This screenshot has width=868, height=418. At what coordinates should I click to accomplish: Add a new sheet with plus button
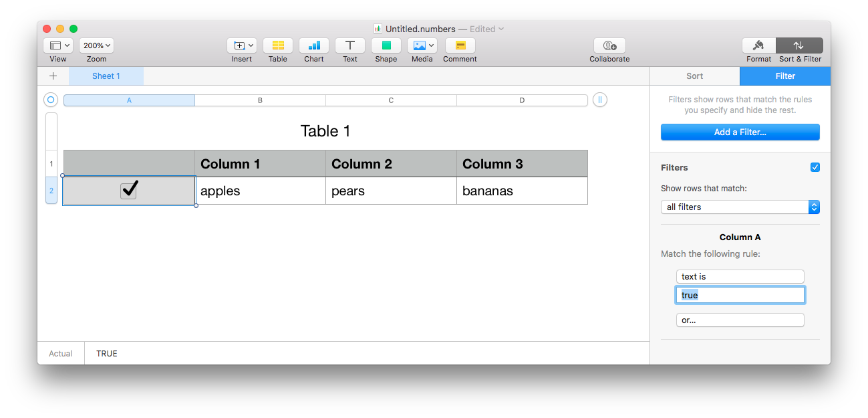pyautogui.click(x=53, y=76)
